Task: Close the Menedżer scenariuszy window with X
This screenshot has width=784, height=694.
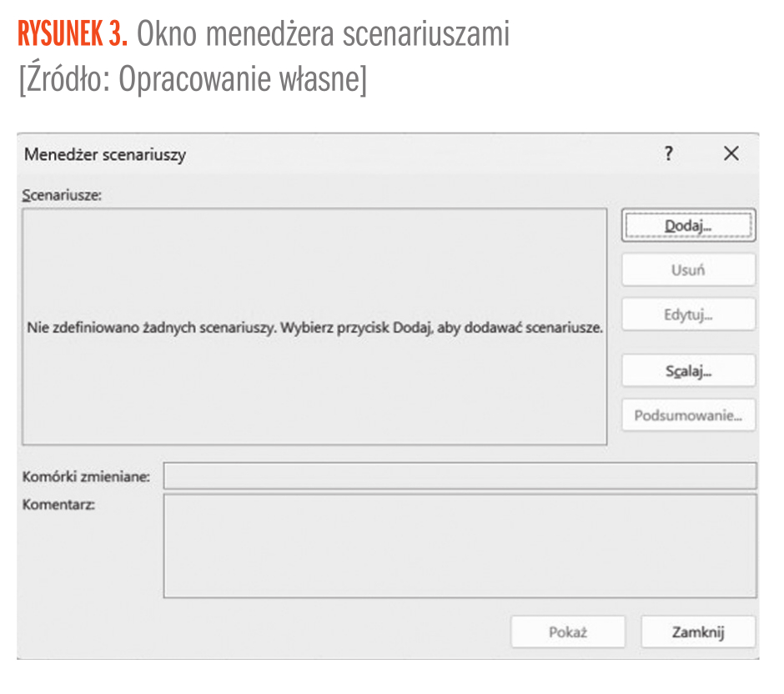Action: tap(731, 153)
